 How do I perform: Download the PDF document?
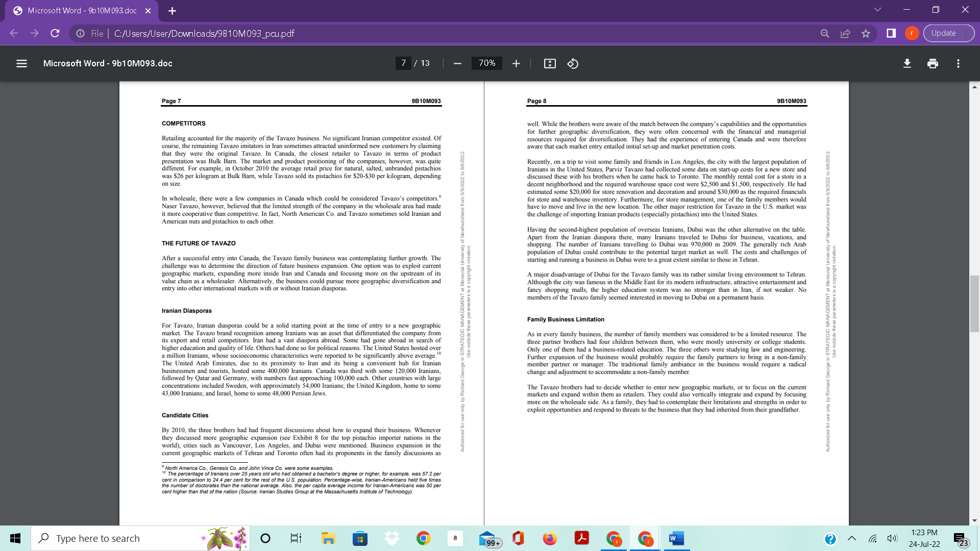pyautogui.click(x=907, y=63)
